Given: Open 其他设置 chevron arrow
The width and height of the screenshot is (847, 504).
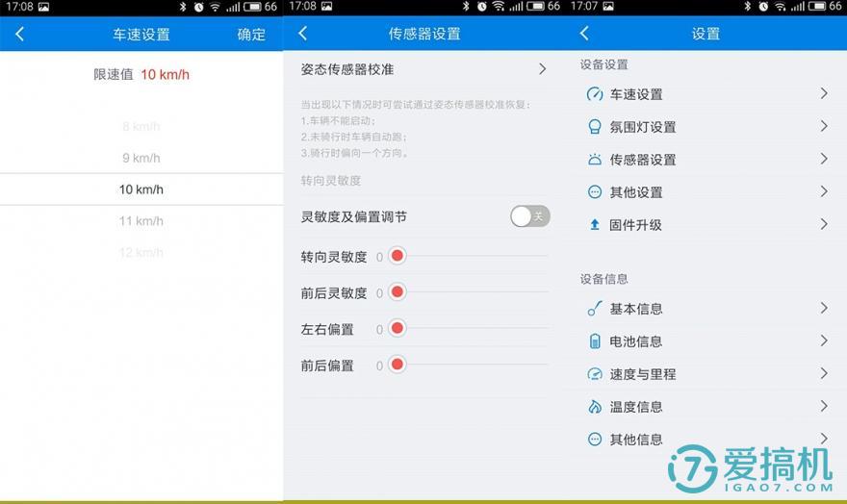Looking at the screenshot, I should click(824, 191).
